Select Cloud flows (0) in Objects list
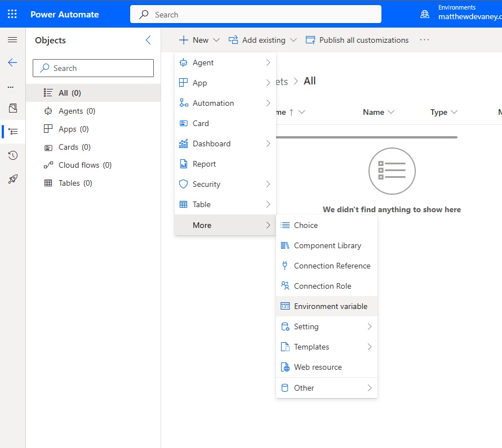Image resolution: width=502 pixels, height=448 pixels. click(93, 165)
